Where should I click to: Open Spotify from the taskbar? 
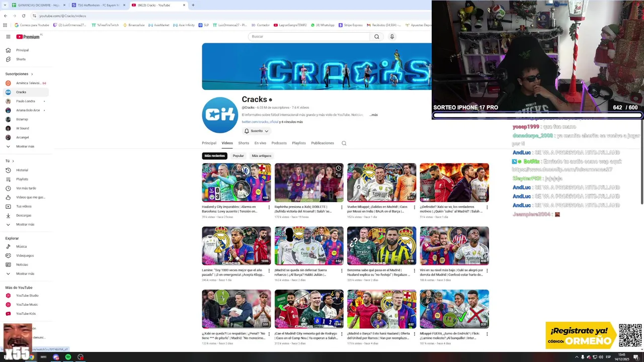(68, 357)
